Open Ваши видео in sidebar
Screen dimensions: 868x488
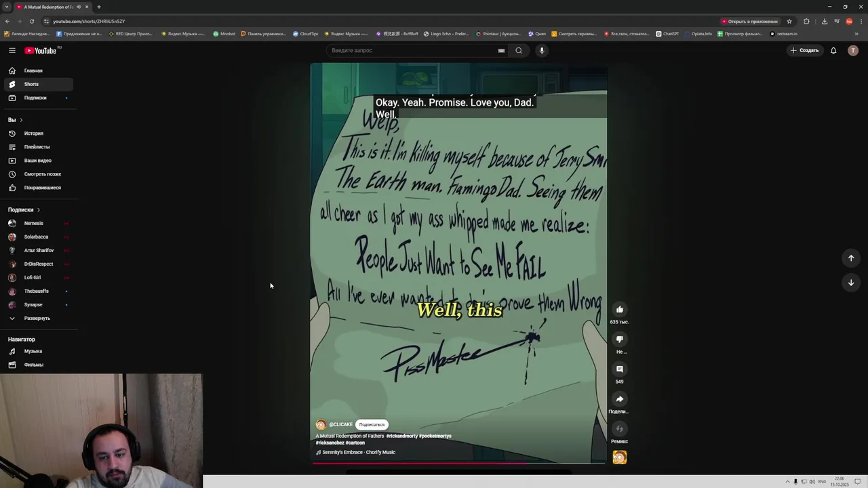tap(38, 161)
